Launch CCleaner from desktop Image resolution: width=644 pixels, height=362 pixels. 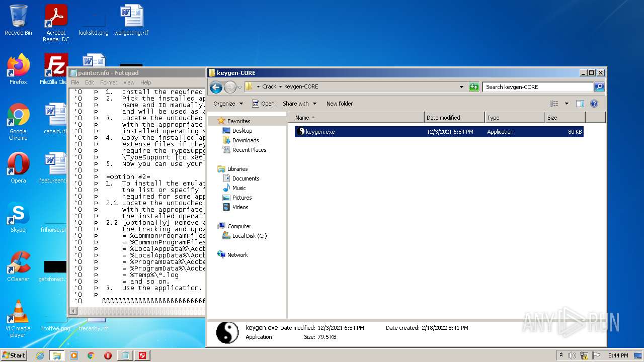click(18, 266)
